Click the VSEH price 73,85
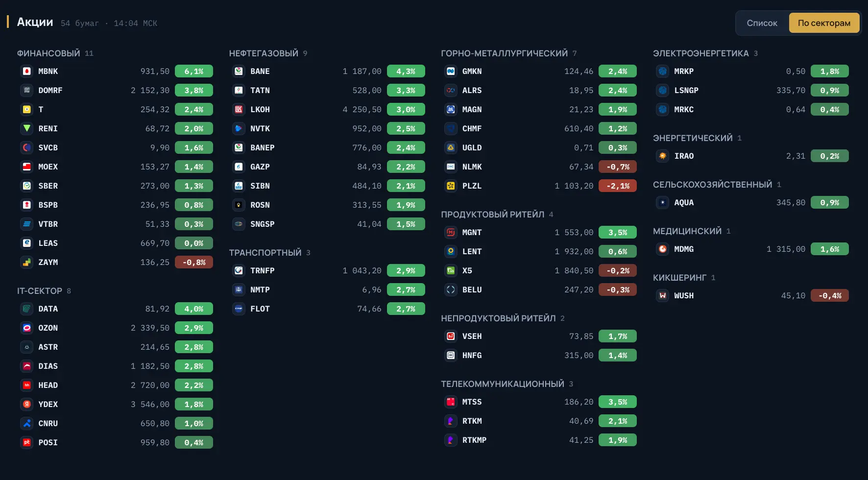The image size is (868, 480). [581, 336]
